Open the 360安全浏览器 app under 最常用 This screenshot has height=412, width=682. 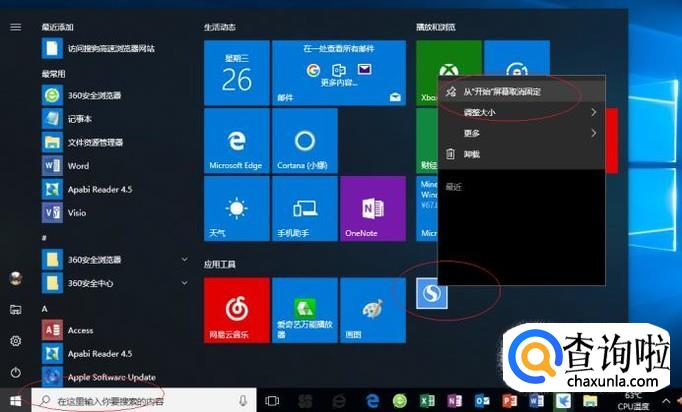tap(115, 95)
